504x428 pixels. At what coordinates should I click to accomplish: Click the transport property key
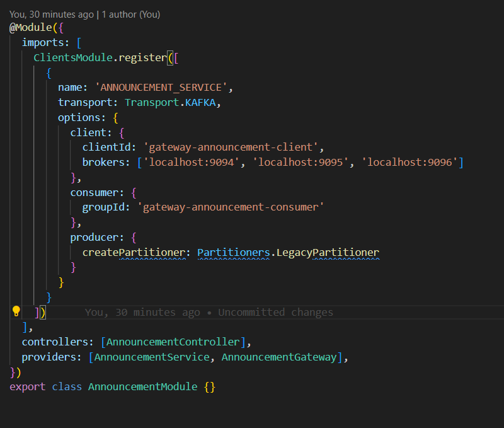click(85, 103)
